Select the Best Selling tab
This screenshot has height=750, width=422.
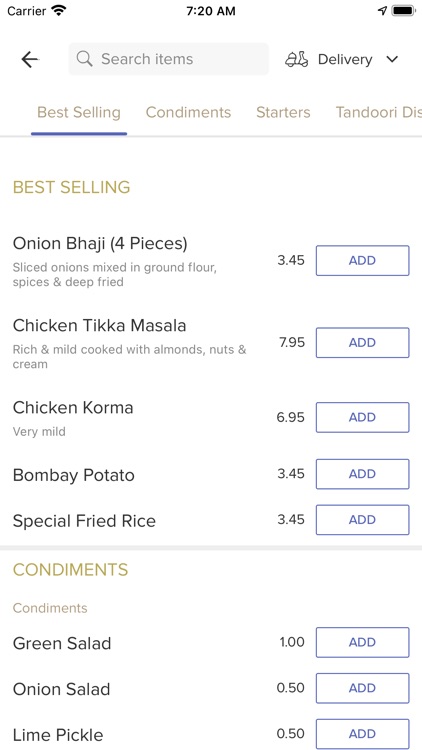79,112
